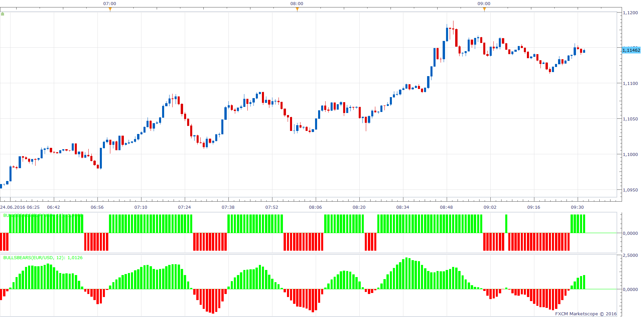Click the FXCM Marketscope © 2016 text
644x317 pixels.
pos(586,314)
